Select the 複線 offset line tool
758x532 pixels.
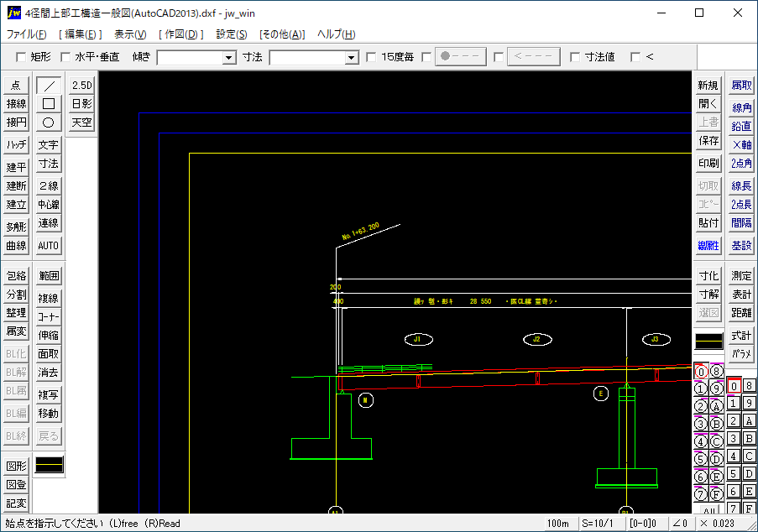49,298
